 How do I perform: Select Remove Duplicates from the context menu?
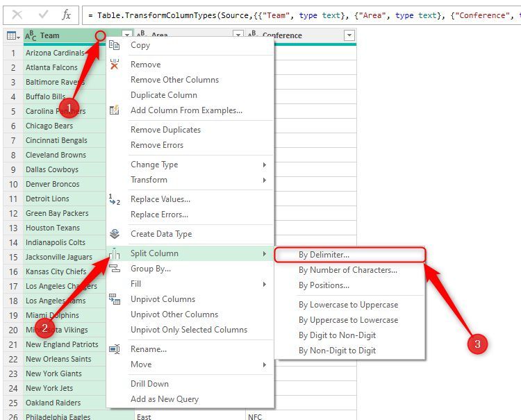165,130
